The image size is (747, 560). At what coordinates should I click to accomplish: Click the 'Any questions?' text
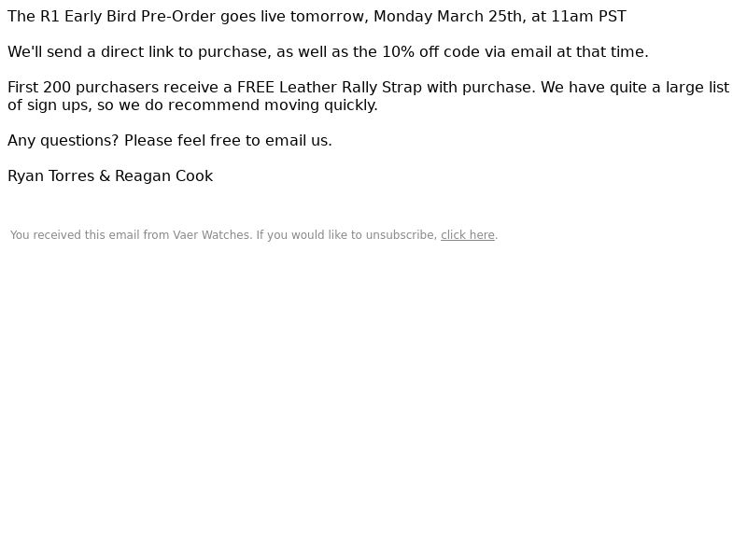[x=63, y=141]
